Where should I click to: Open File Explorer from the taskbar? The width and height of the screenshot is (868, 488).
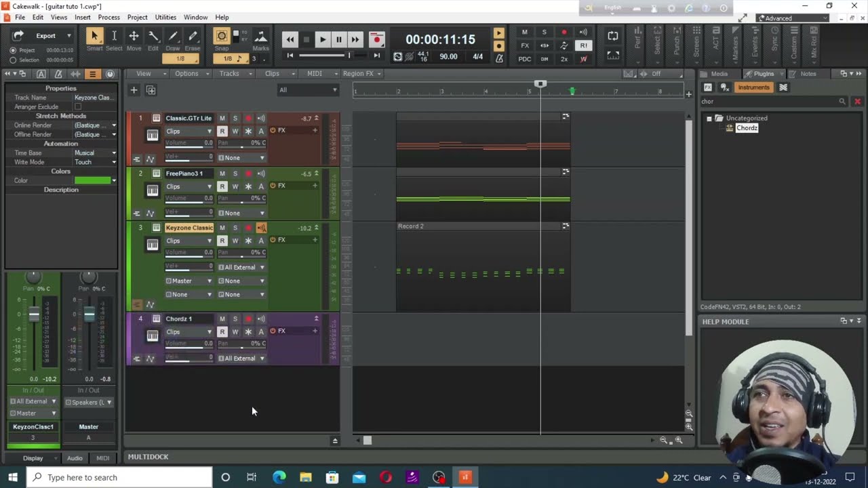click(x=306, y=477)
